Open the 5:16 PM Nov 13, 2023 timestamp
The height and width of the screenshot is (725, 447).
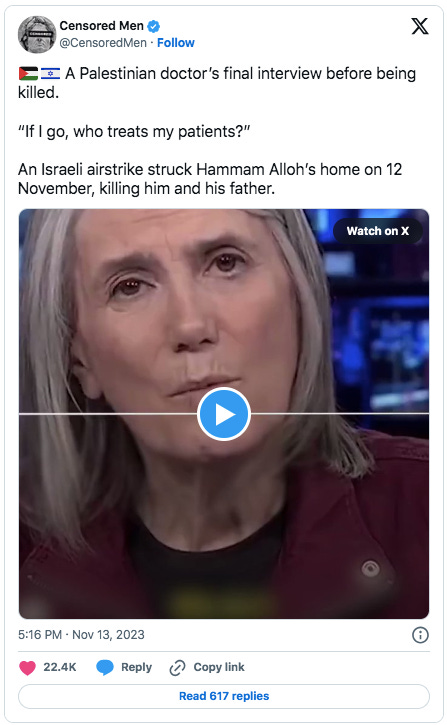[x=81, y=634]
